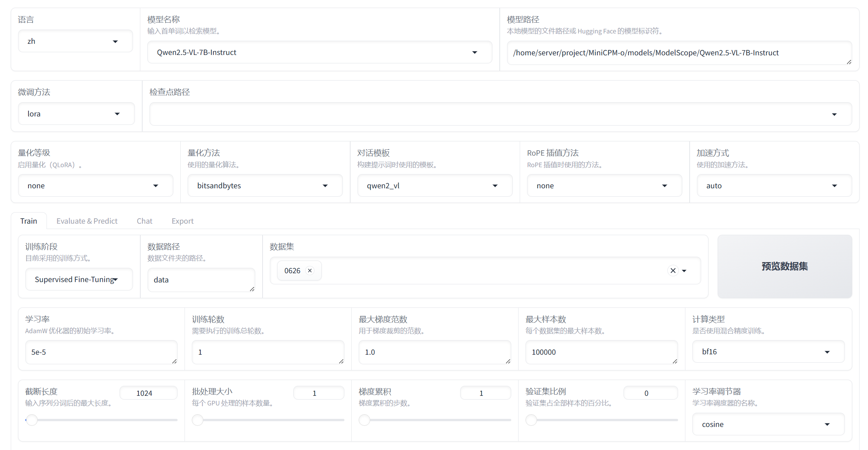
Task: Click the cutoff length number box 1024
Action: (148, 393)
